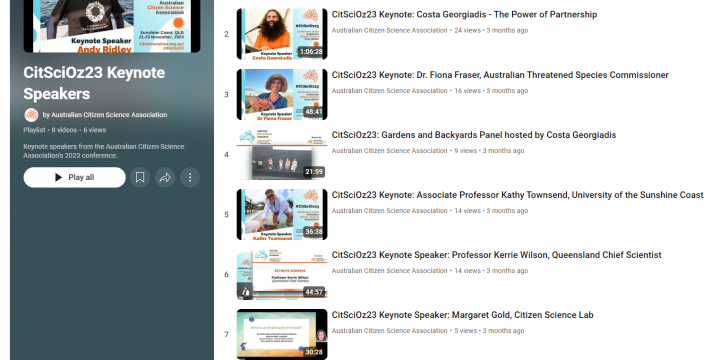Screen dimensions: 720x360
Task: Open the Andy Ridley playlist cover thumbnail
Action: tap(112, 26)
